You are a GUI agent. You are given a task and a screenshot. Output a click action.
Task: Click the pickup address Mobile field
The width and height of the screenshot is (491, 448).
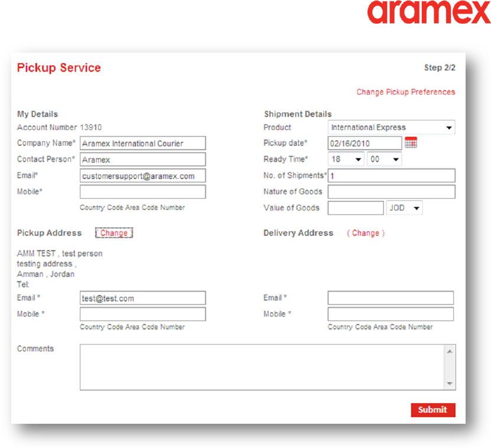[x=143, y=314]
